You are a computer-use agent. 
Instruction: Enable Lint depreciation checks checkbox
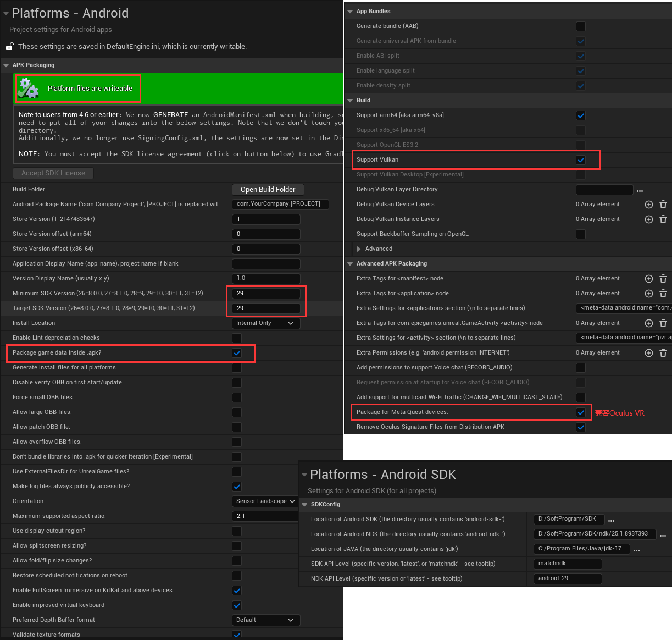[x=237, y=338]
